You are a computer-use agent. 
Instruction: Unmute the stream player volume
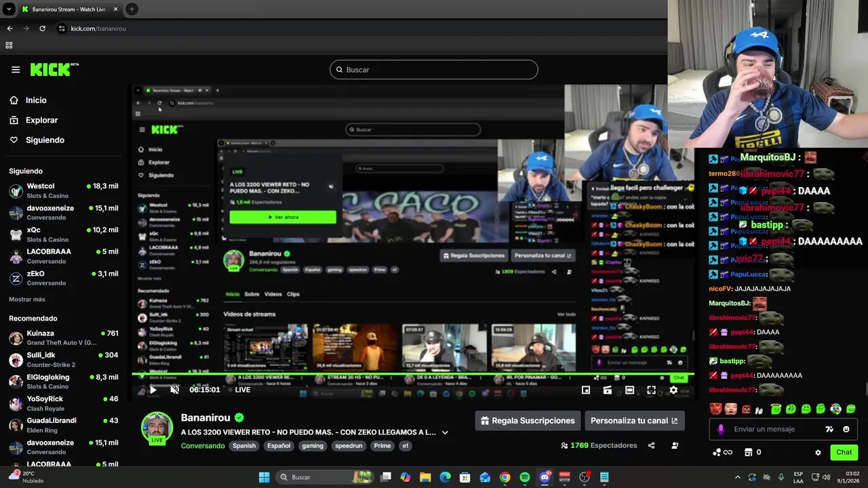(x=174, y=390)
